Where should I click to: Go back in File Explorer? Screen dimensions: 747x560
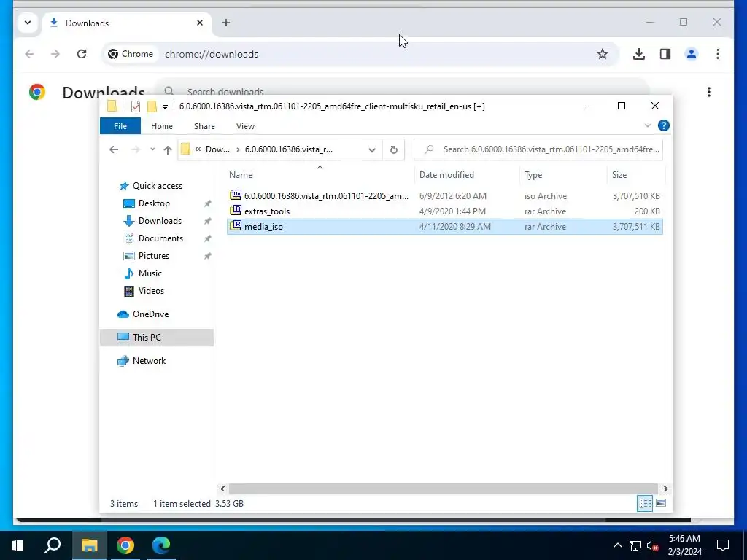(114, 149)
